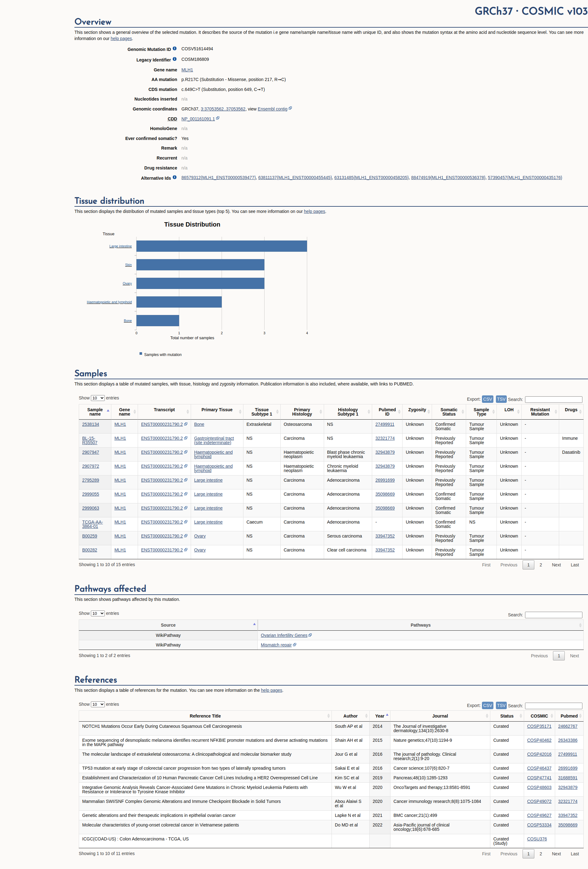Viewport: 588px width, 869px height.
Task: Focus the Pathways search field
Action: coord(553,615)
